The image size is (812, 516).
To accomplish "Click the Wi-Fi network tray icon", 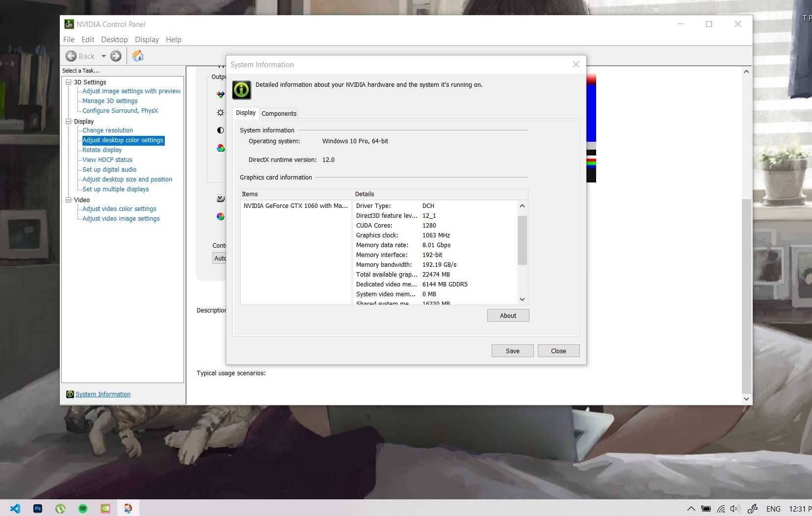I will 721,509.
